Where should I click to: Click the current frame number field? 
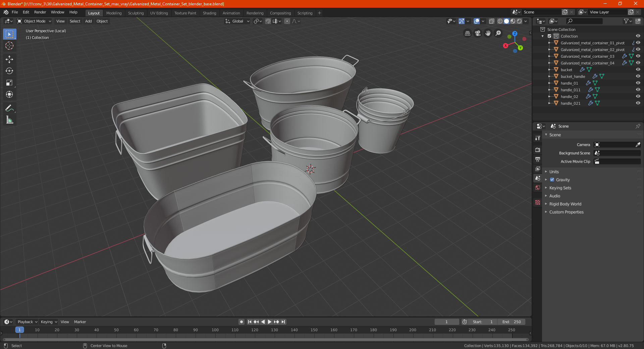tap(447, 322)
